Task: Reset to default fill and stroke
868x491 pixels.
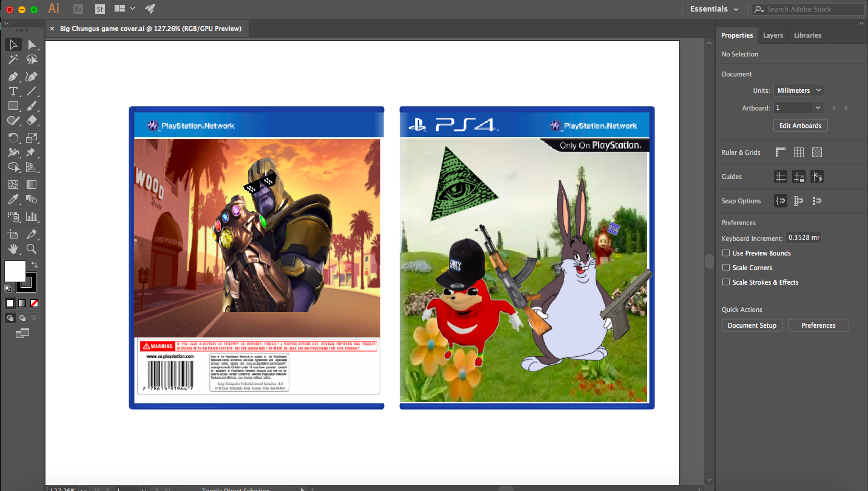Action: (x=7, y=288)
